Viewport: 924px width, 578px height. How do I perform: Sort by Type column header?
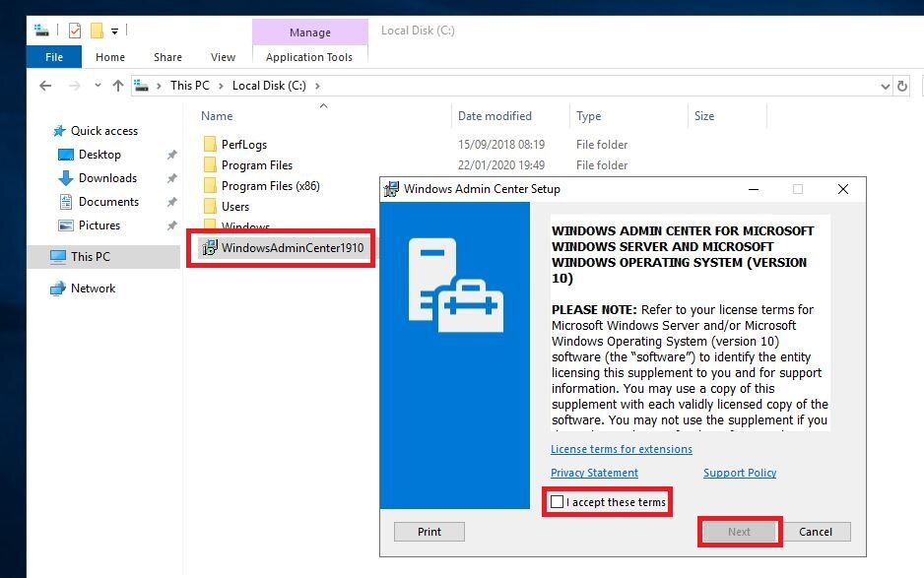[589, 116]
